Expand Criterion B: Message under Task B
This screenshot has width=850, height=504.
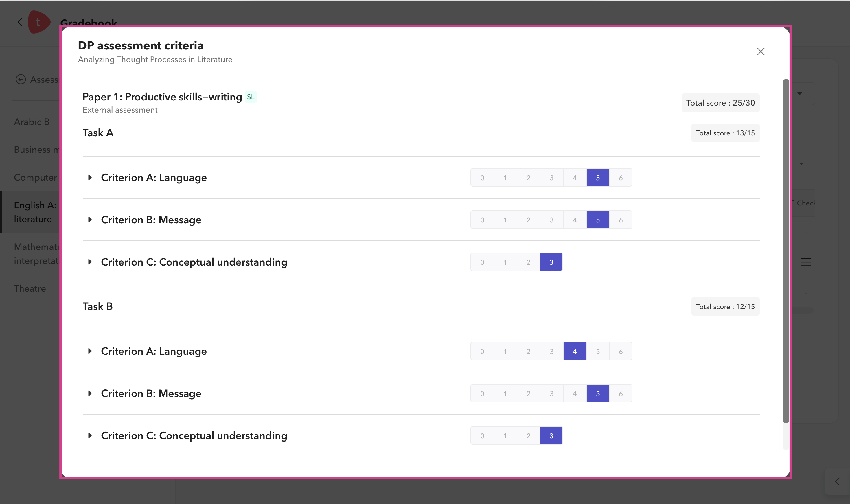90,393
